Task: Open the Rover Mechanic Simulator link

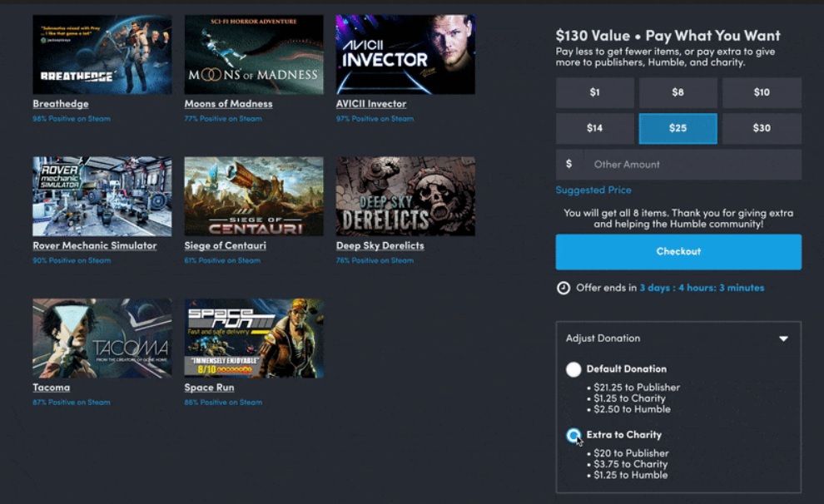Action: 95,245
